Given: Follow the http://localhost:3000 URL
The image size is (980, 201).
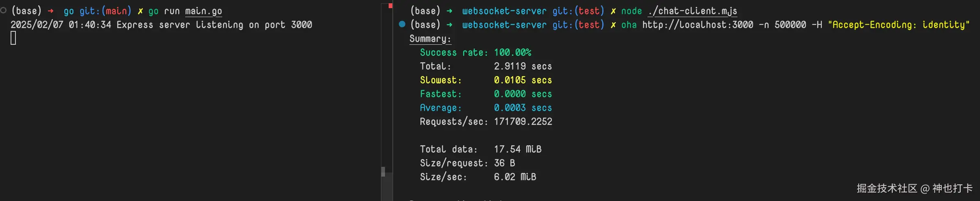Looking at the screenshot, I should pyautogui.click(x=698, y=25).
